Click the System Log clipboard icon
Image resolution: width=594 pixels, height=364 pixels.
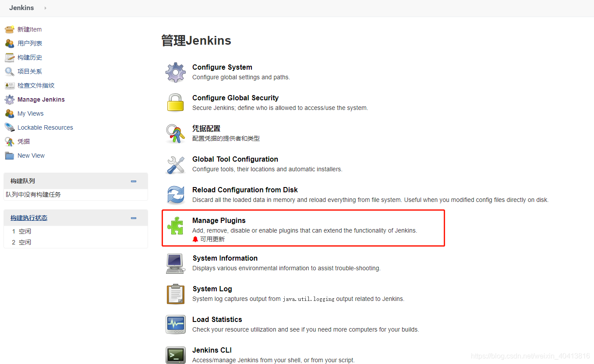[x=176, y=294]
